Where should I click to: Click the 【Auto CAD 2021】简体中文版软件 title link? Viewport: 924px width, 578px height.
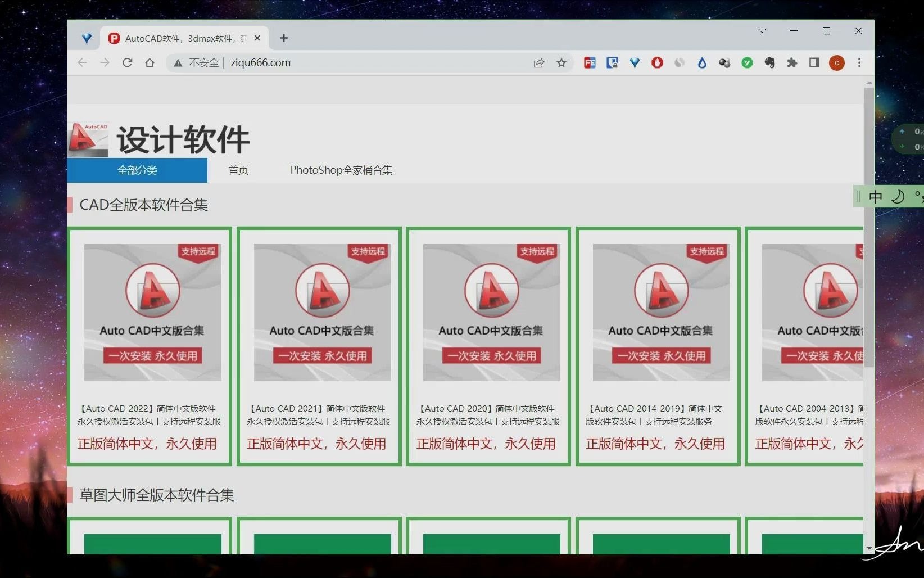(x=319, y=415)
